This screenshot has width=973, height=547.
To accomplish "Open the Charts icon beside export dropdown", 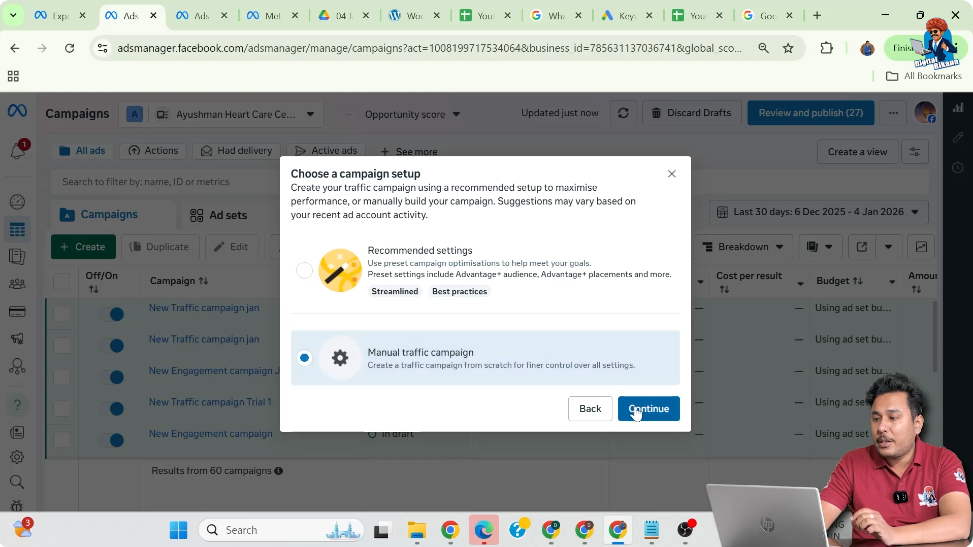I will (921, 247).
